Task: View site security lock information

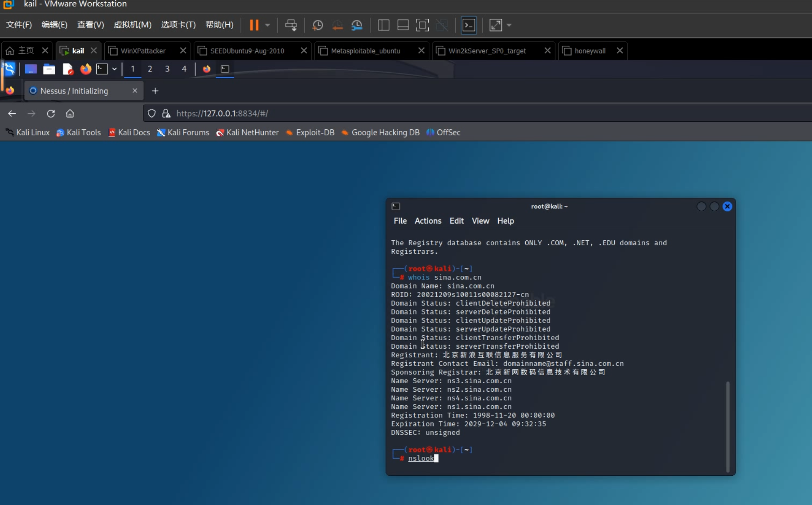Action: click(166, 114)
